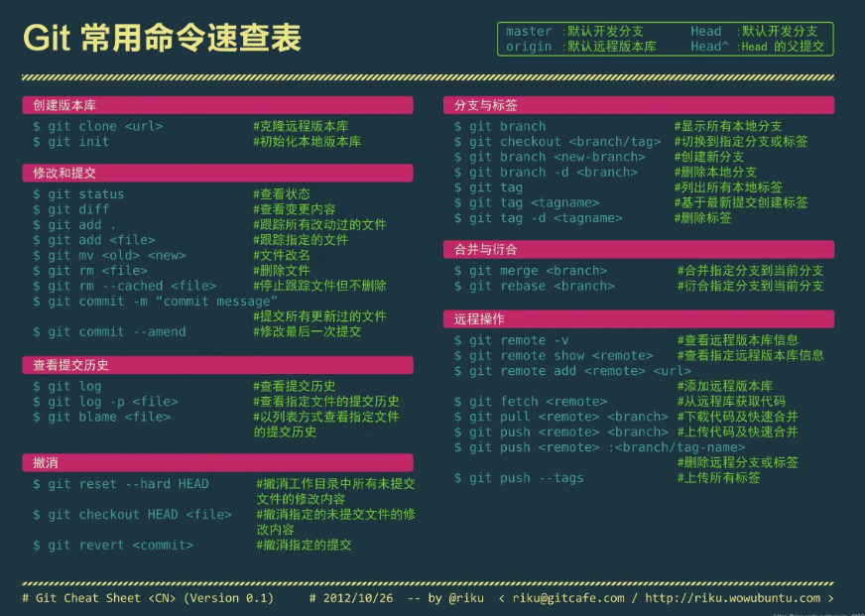Image resolution: width=865 pixels, height=616 pixels.
Task: Click the comment '#从远程库获取代码'
Action: (731, 402)
